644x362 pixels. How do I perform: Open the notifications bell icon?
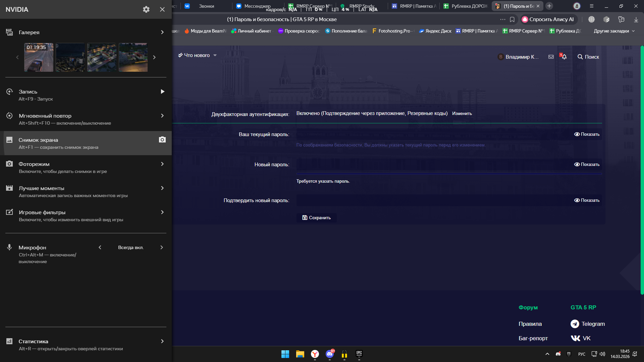pos(564,57)
